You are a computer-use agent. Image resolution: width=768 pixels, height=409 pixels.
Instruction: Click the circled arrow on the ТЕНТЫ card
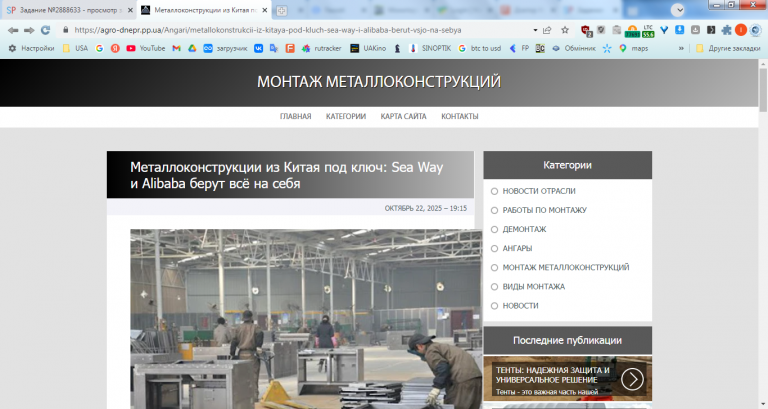tap(632, 379)
